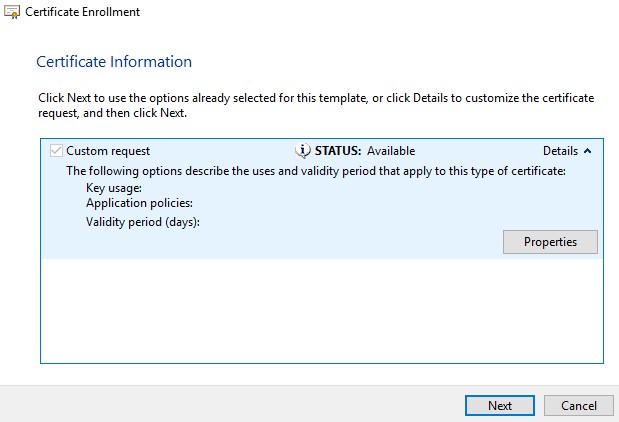The width and height of the screenshot is (619, 422).
Task: Click the Certificate Information heading
Action: (114, 62)
